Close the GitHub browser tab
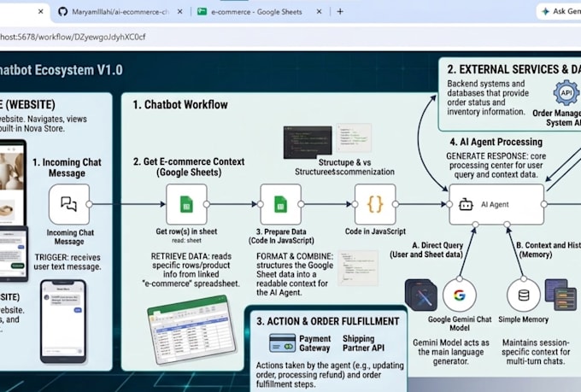581x392 pixels. pos(179,12)
